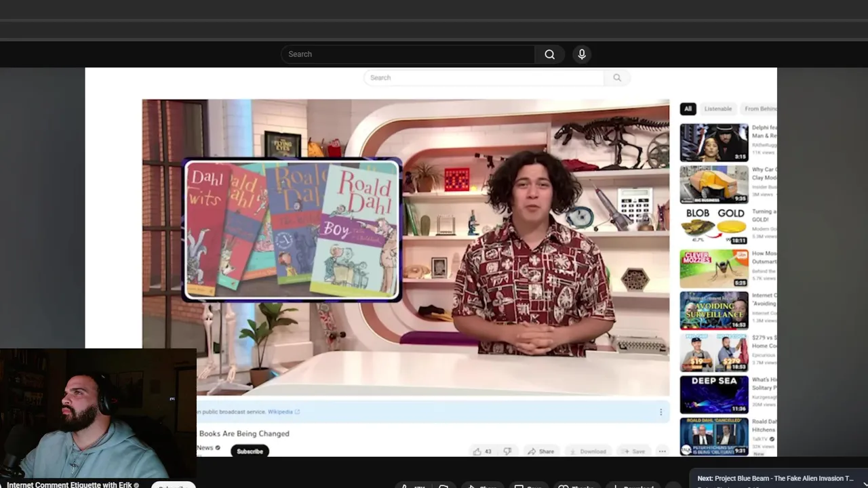Click the inner video Download button
The height and width of the screenshot is (488, 868).
pyautogui.click(x=588, y=451)
